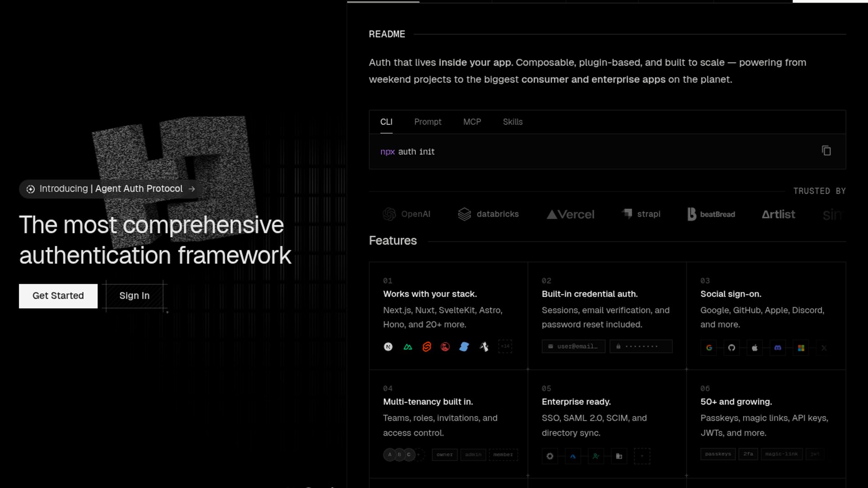
Task: Click the blue SolidStart icon
Action: (464, 347)
